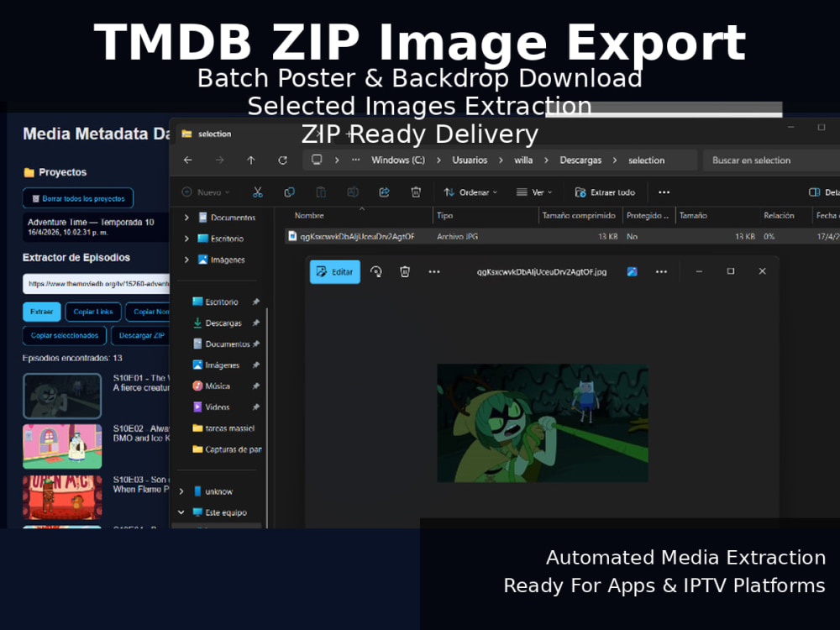Click the Extraer button in dashboard
Image resolution: width=840 pixels, height=630 pixels.
pos(42,312)
